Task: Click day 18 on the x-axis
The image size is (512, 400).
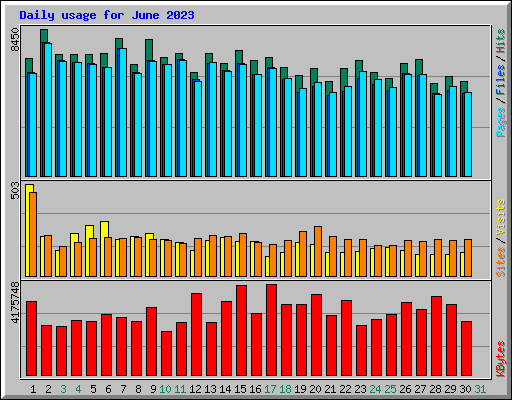Action: coord(285,389)
